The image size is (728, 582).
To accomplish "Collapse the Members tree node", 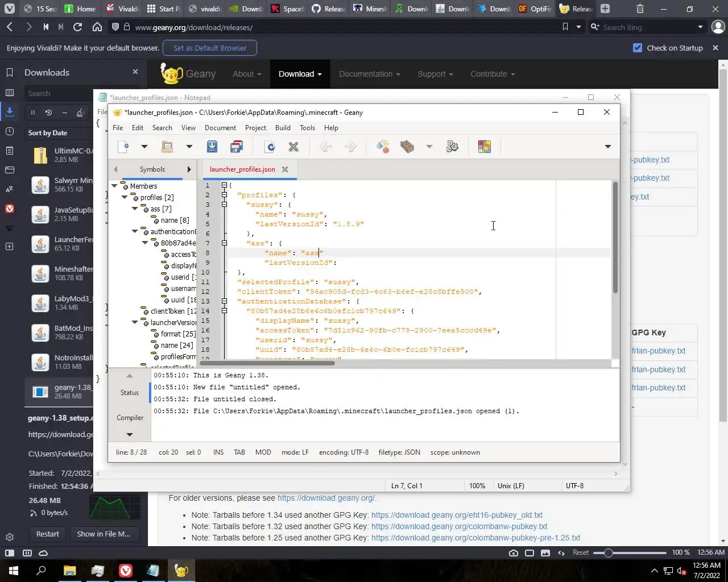I will tap(114, 186).
